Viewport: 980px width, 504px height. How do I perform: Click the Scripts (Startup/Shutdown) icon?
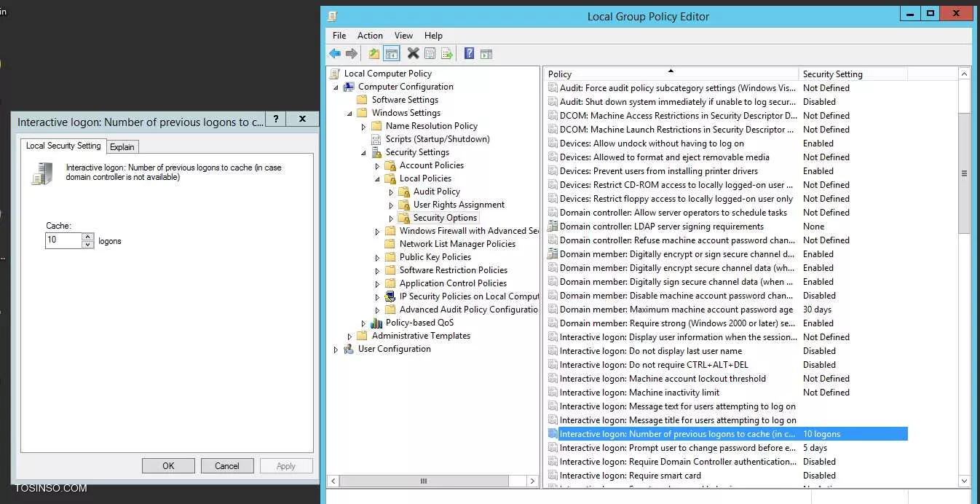point(376,139)
